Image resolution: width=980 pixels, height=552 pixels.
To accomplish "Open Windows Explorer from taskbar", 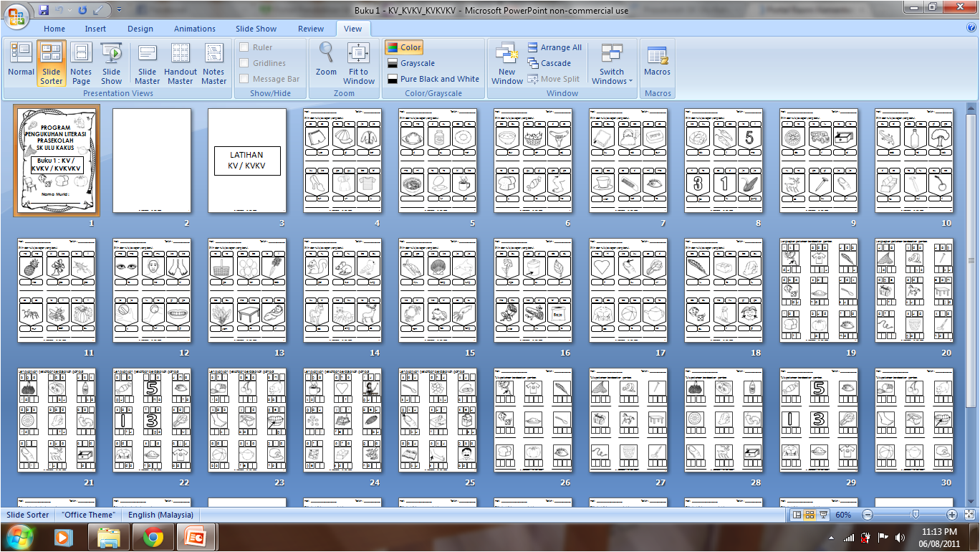I will coord(108,536).
